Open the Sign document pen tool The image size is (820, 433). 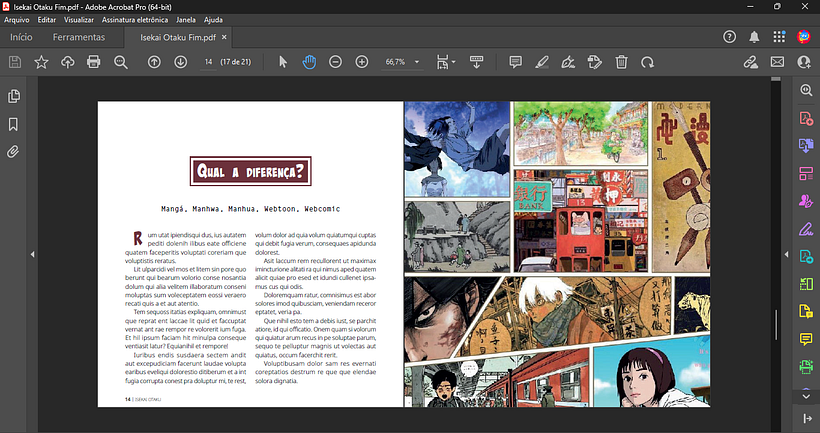[568, 62]
